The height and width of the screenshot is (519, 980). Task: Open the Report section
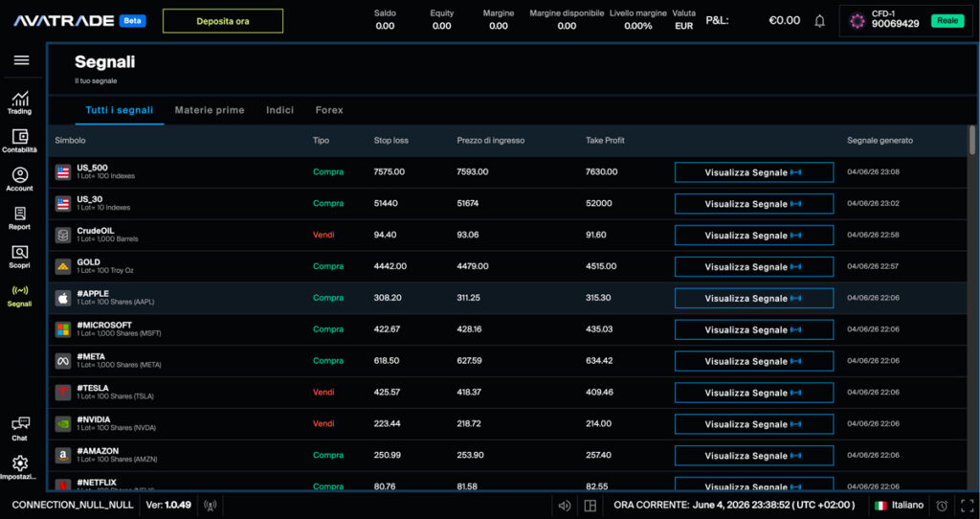(x=19, y=218)
